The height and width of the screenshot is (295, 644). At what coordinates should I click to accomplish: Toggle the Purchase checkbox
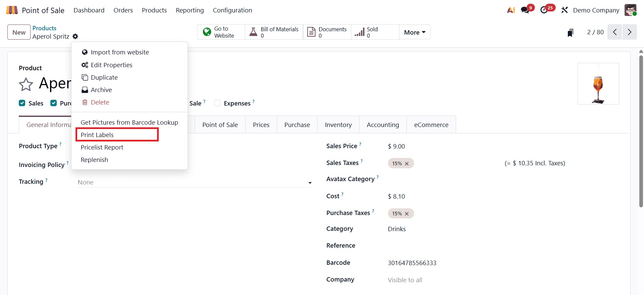53,103
